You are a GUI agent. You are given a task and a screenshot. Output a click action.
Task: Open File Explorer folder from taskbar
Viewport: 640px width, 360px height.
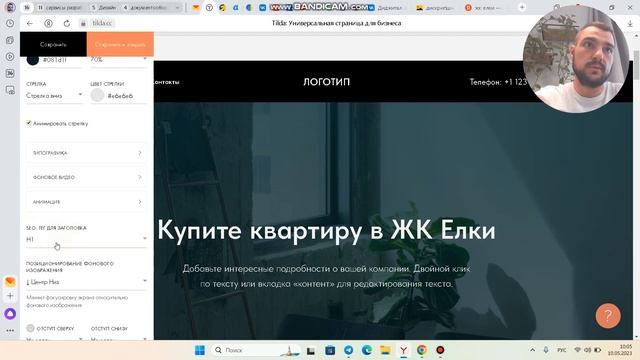pyautogui.click(x=385, y=350)
